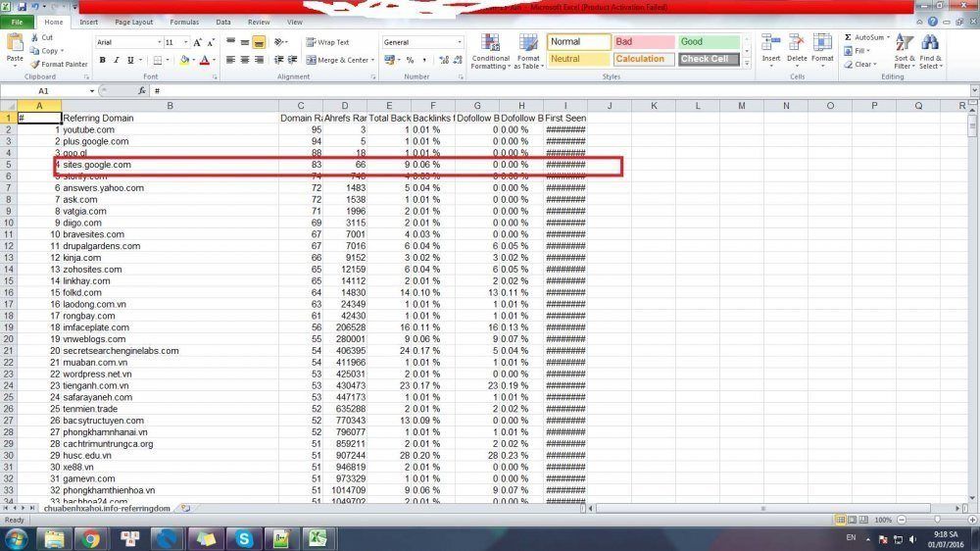Select Top Align icon

[x=230, y=42]
